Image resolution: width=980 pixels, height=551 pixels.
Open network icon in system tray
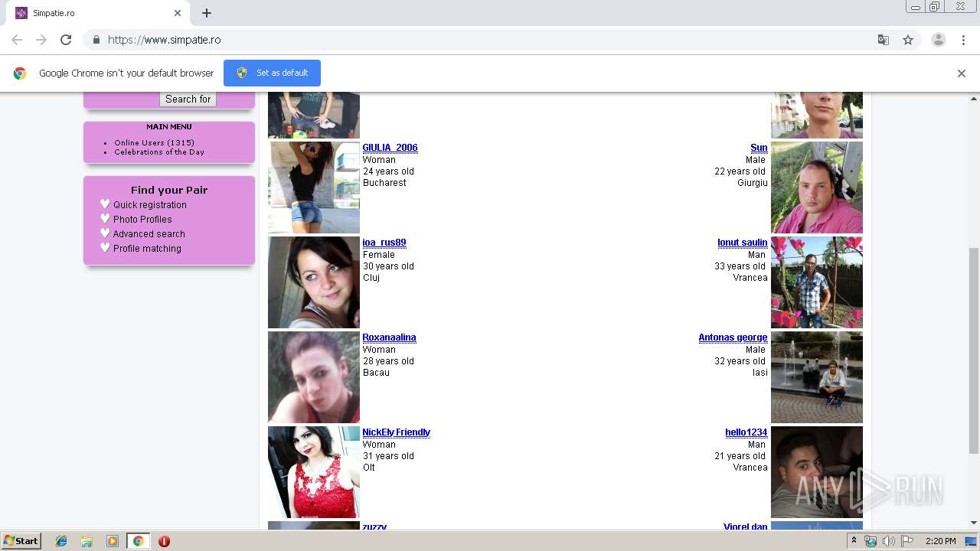coord(871,541)
